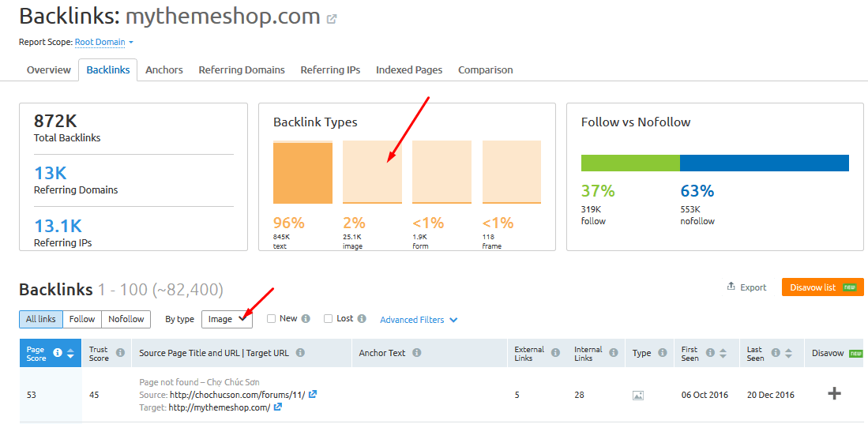Click text backlink type bar 96%
The image size is (868, 424).
coord(302,172)
